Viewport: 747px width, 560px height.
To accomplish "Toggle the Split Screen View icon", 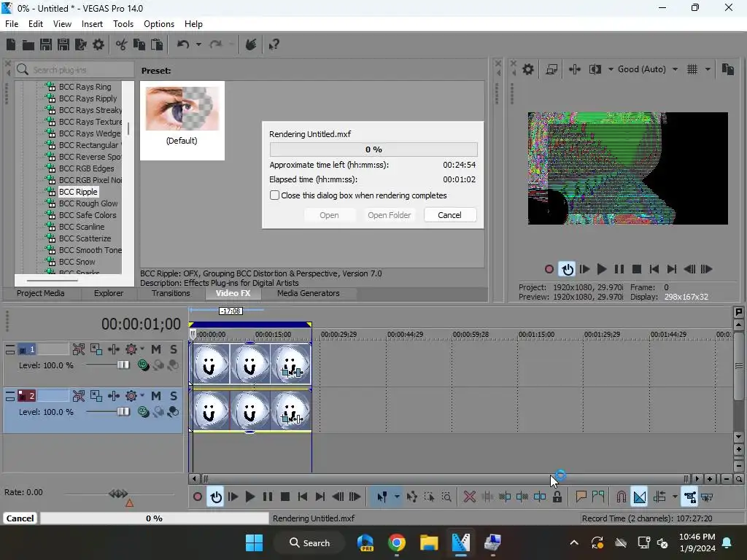I will point(595,69).
